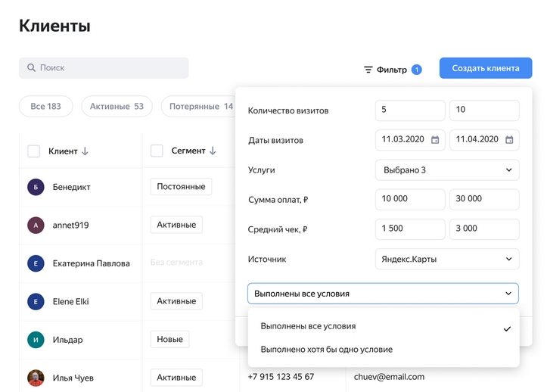Click Постоянные segment tag for Бенедикт
The image size is (547, 392).
tap(181, 187)
